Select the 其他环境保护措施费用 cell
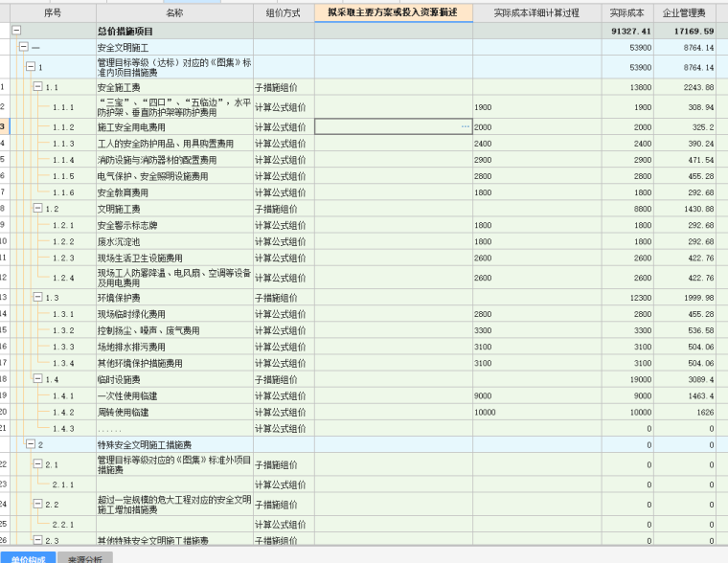 (174, 363)
